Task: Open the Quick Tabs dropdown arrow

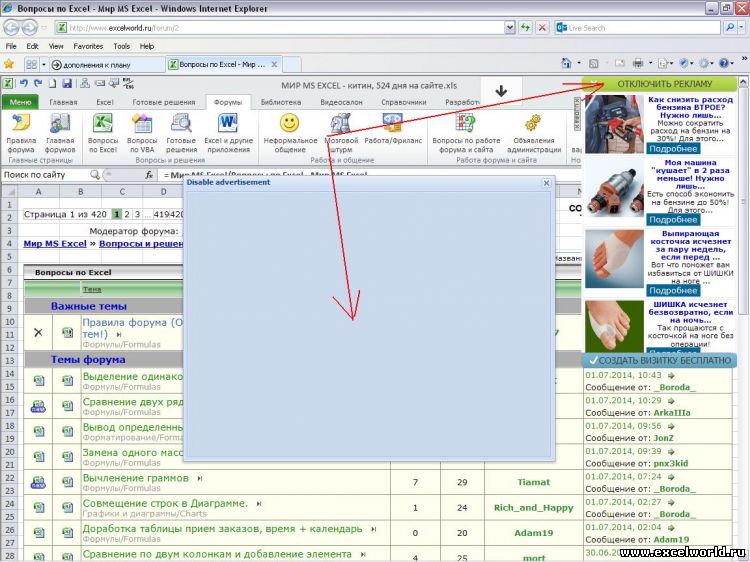Action: click(44, 64)
